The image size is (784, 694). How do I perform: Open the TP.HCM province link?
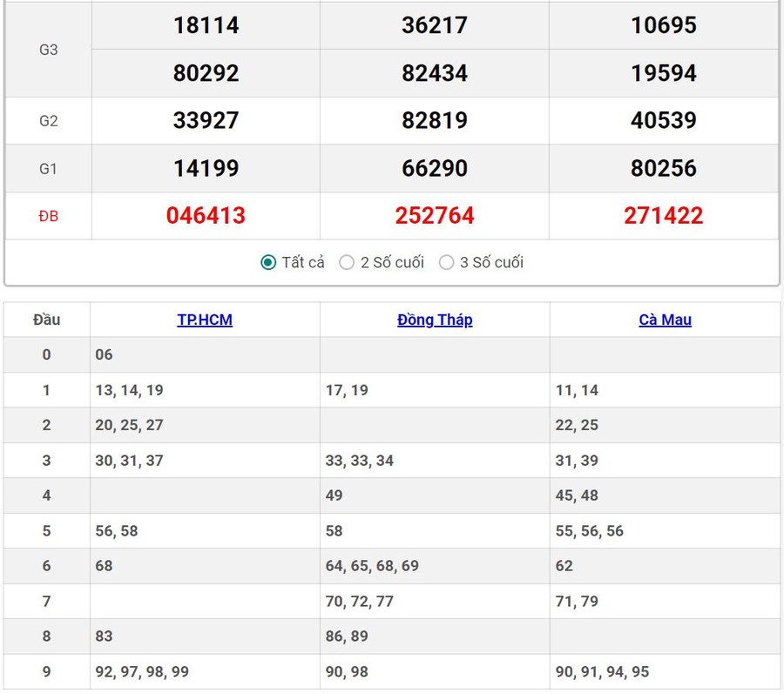point(205,320)
